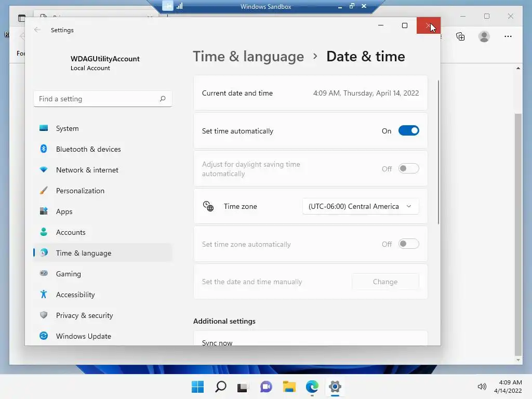Click the Settings gear in the taskbar
This screenshot has height=399, width=532.
pos(335,387)
